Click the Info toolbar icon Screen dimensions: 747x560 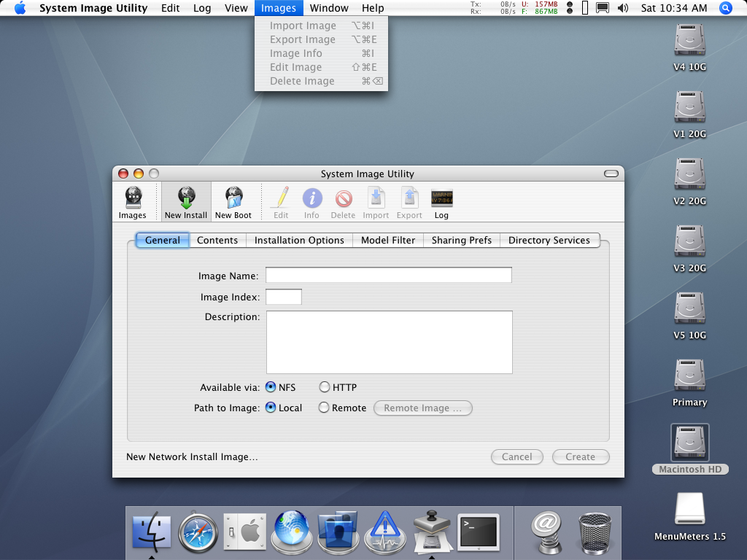(311, 203)
